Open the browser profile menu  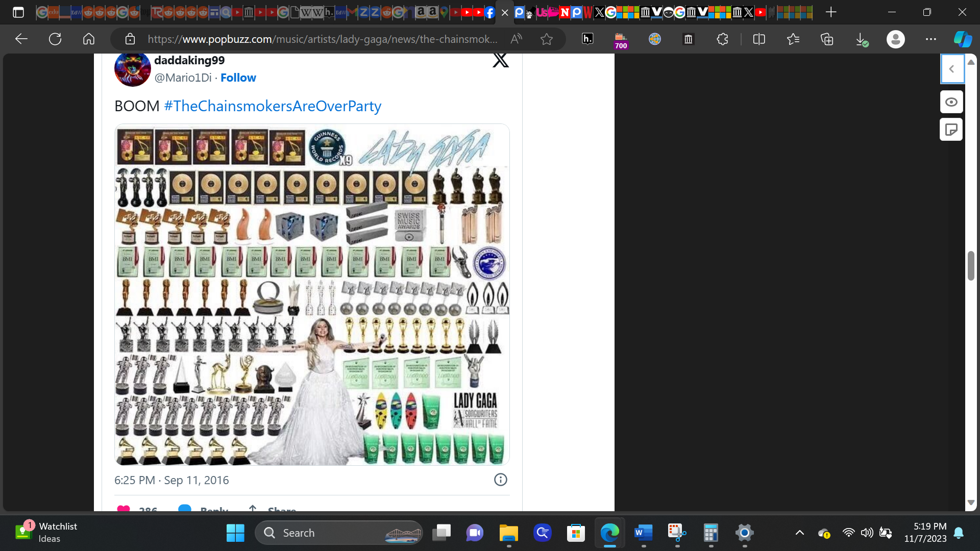point(896,39)
